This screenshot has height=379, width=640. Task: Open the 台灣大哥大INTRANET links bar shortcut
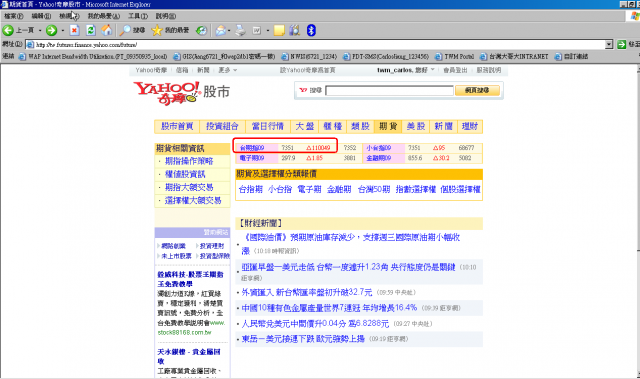pos(514,57)
